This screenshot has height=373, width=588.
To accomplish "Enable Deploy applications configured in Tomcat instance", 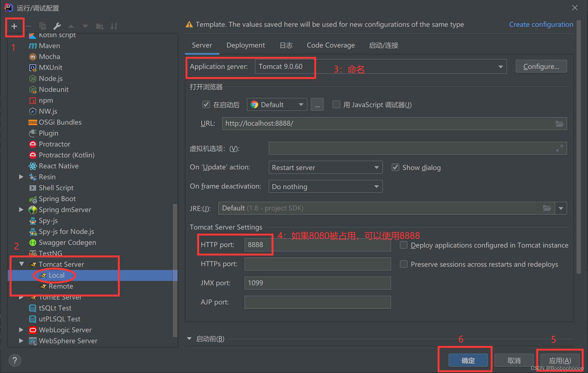I will pos(403,245).
